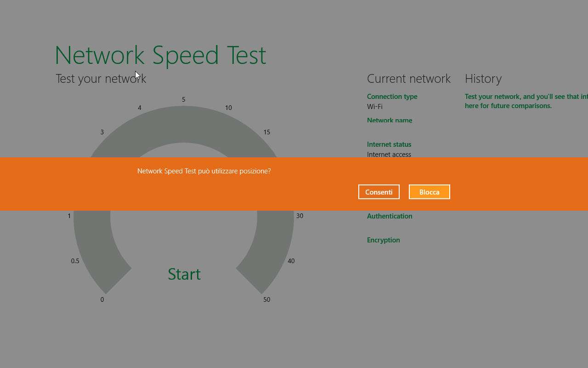The width and height of the screenshot is (588, 368).
Task: Click the gauge tick label 0.5
Action: coord(75,261)
